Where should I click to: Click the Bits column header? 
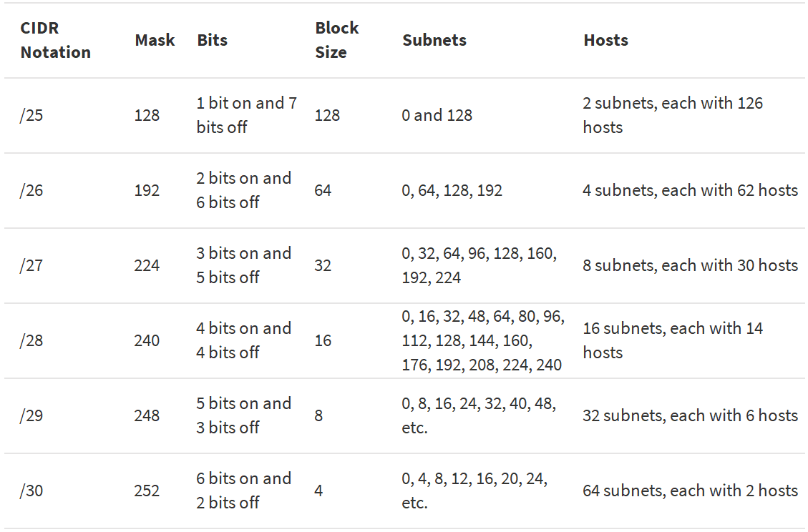click(x=212, y=40)
